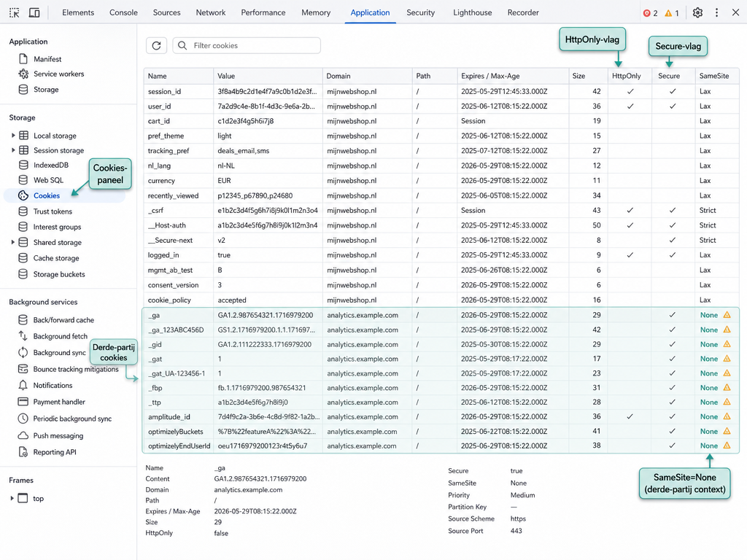Click the Service workers gear icon

point(23,74)
